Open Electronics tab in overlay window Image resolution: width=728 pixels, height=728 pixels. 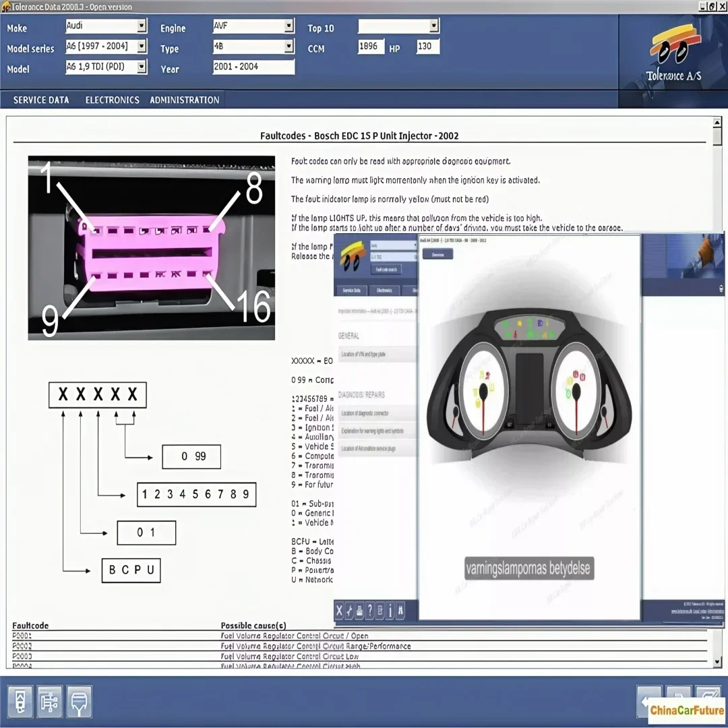(x=384, y=290)
